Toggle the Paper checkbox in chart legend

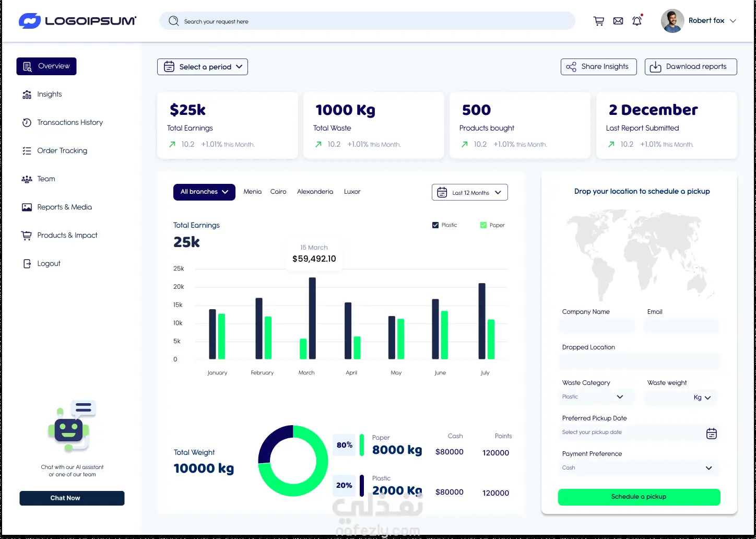(483, 225)
